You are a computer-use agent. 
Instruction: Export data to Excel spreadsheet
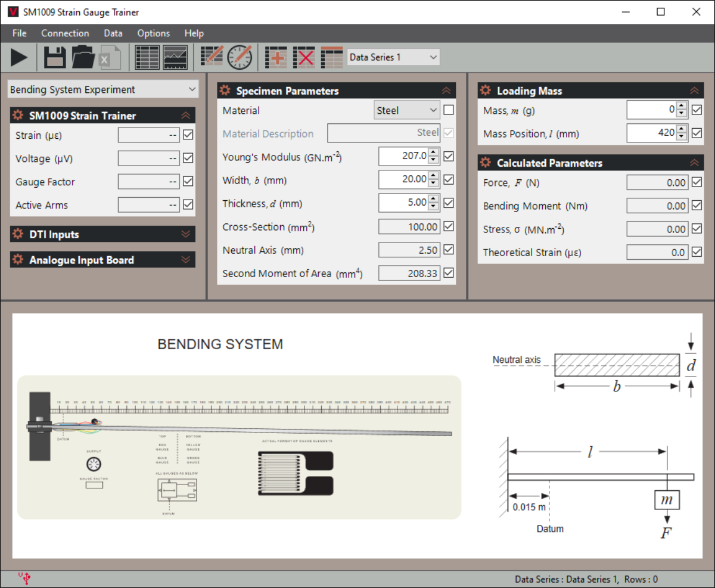pos(111,57)
